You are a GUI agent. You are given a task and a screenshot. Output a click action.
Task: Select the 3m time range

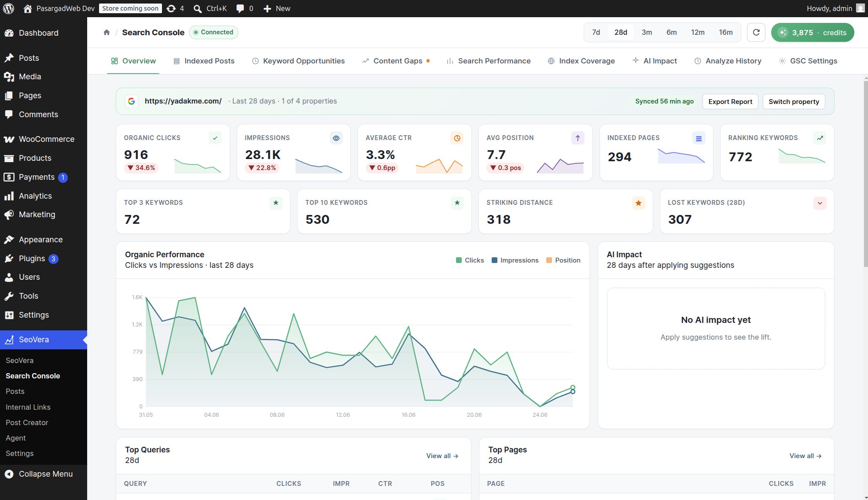pos(647,32)
